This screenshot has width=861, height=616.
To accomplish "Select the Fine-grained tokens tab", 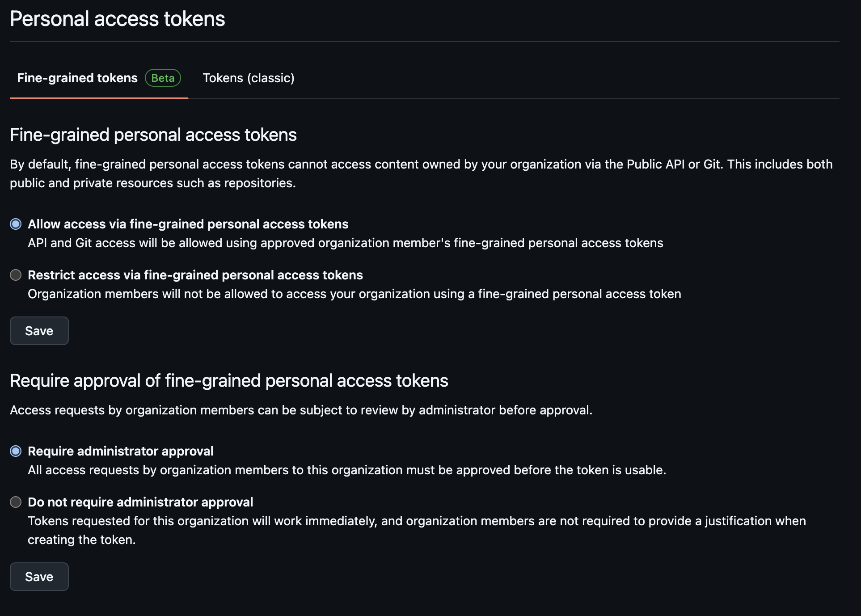I will [77, 78].
